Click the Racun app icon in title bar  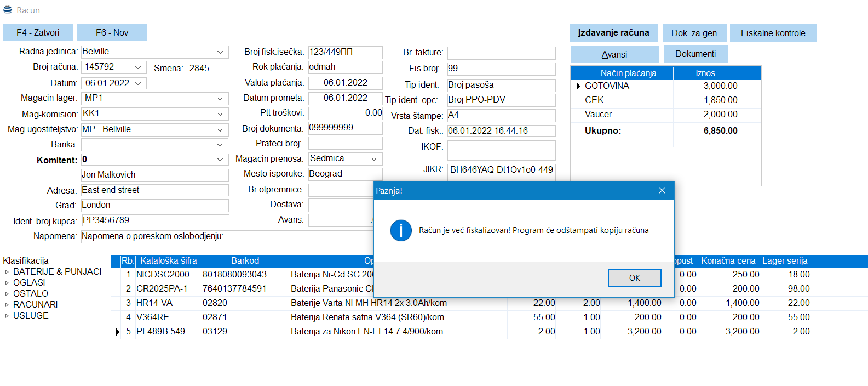[x=8, y=10]
